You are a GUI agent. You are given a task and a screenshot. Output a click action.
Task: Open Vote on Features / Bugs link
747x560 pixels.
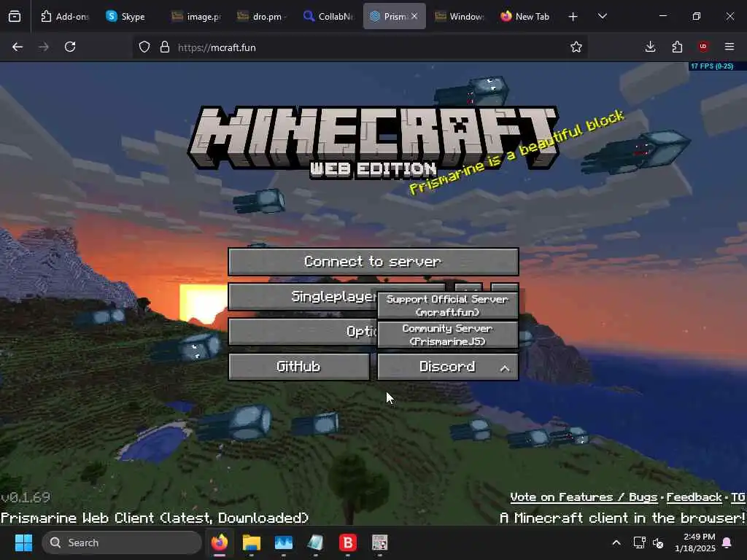click(x=584, y=497)
